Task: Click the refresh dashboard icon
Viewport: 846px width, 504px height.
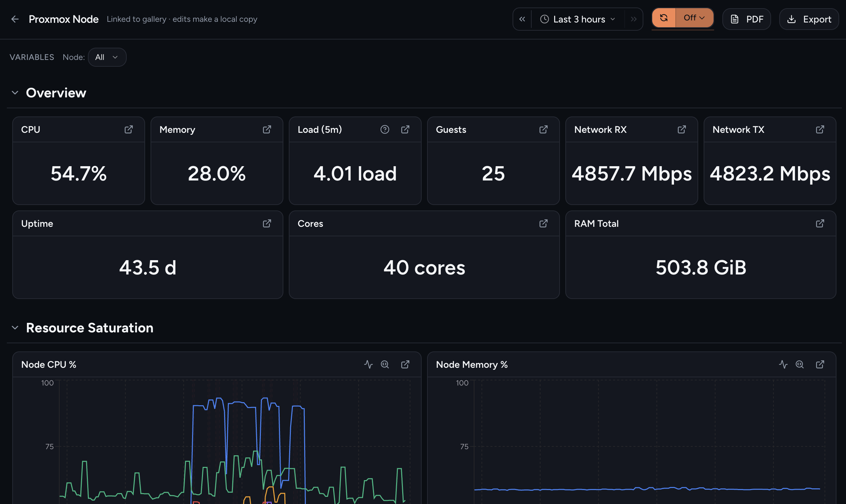Action: [x=664, y=18]
